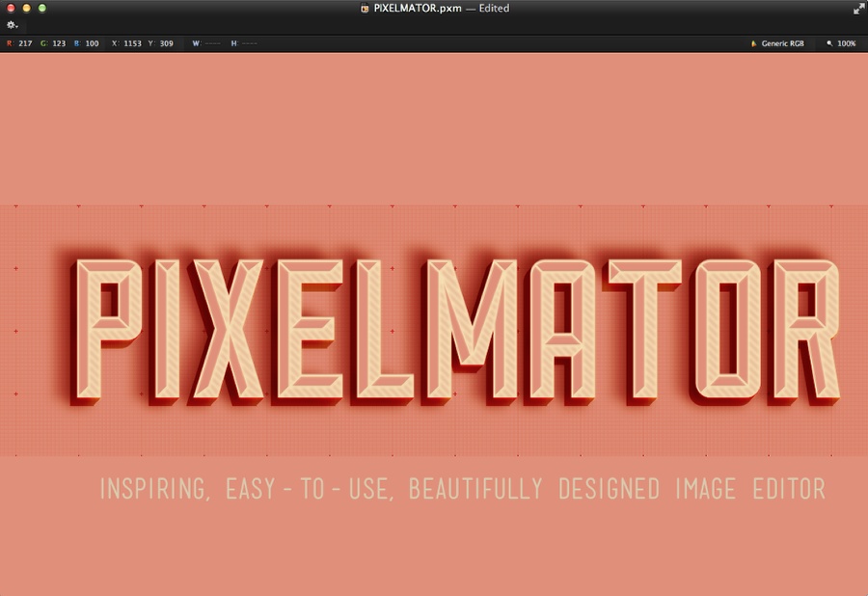Viewport: 868px width, 596px height.
Task: Close the PIXELMATOR.pxm window
Action: click(x=11, y=9)
